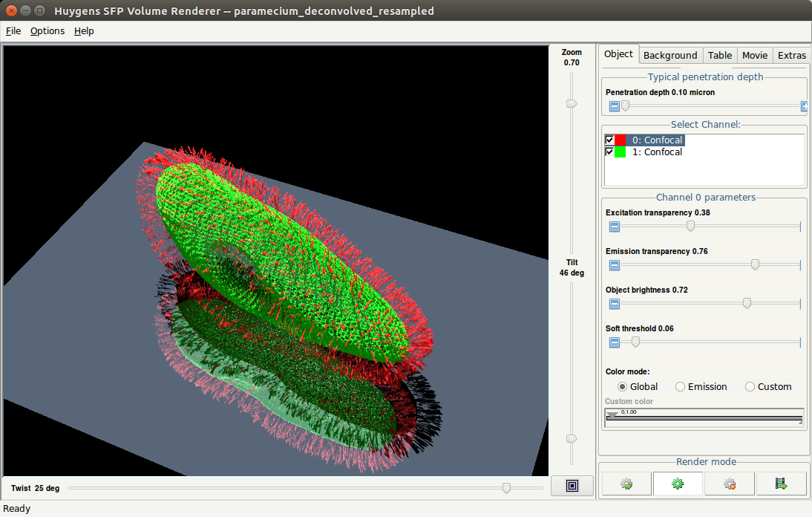812x517 pixels.
Task: Toggle channel 1 Confocal checkbox
Action: [610, 152]
